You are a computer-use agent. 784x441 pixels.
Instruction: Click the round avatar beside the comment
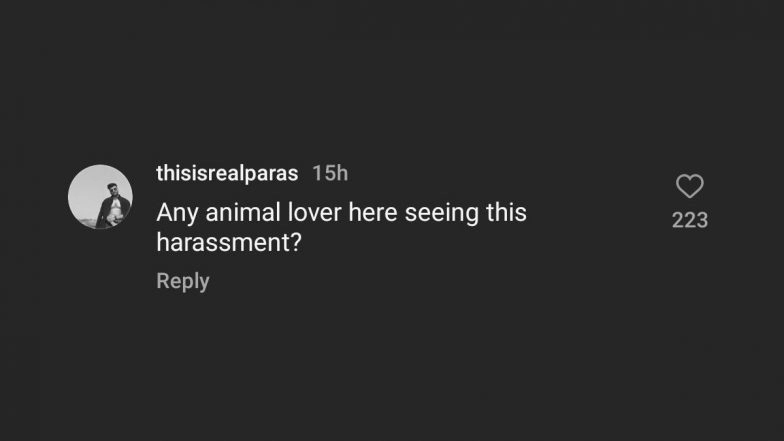point(100,197)
